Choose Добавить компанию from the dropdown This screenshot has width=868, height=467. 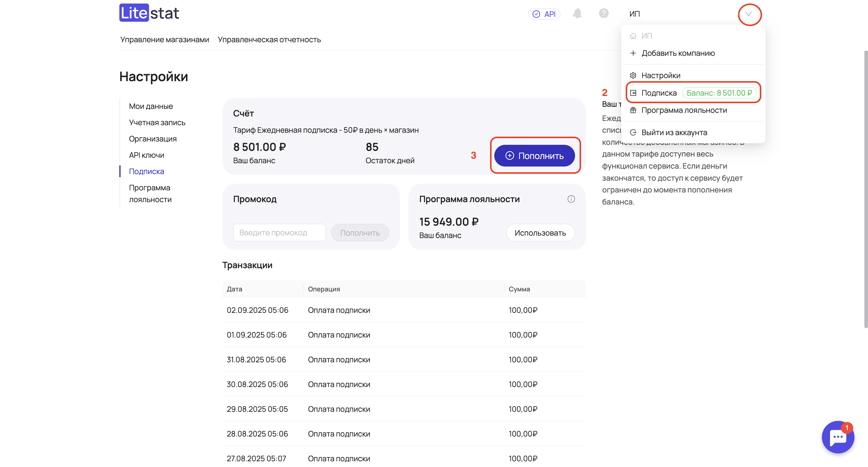(x=678, y=53)
